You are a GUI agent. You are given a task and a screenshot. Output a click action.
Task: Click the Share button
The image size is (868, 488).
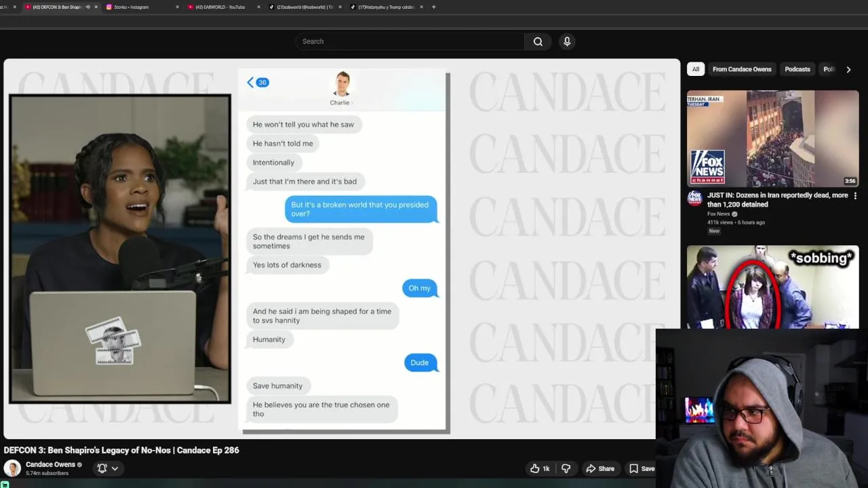click(600, 468)
